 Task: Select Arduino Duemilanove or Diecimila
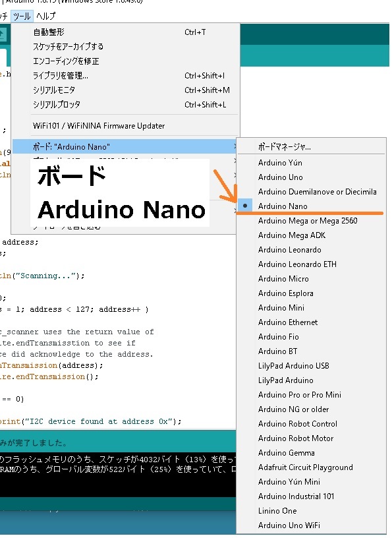click(312, 191)
